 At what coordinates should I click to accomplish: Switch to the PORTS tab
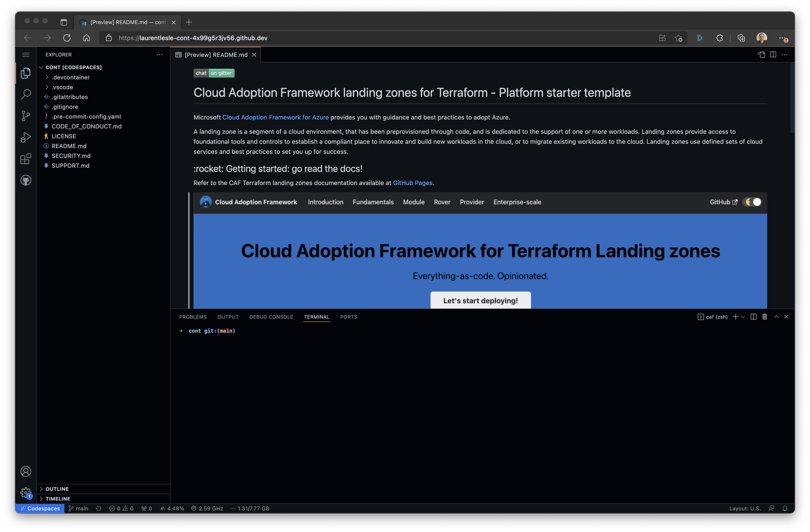pyautogui.click(x=349, y=317)
